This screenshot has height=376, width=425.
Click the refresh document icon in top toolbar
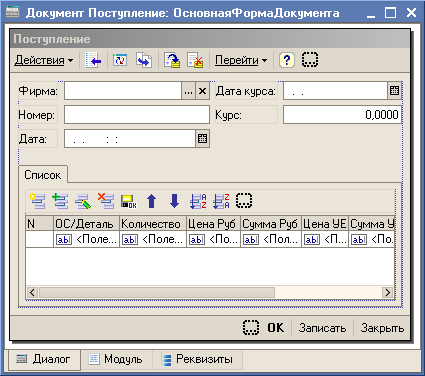(120, 60)
